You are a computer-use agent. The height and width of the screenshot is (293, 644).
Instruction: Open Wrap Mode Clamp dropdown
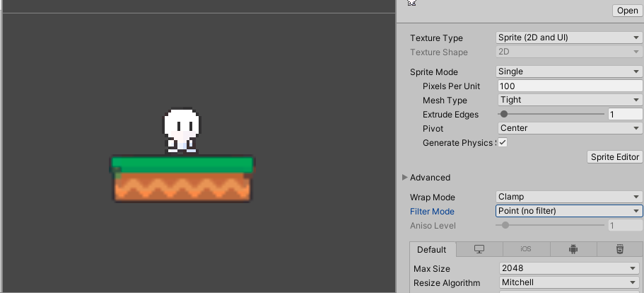pyautogui.click(x=569, y=197)
